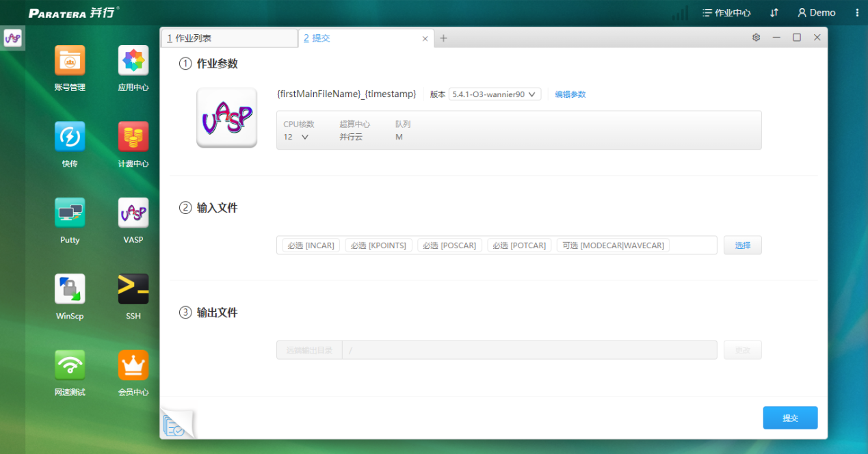Click the 输出文件 section heading
This screenshot has height=454, width=868.
pos(217,312)
